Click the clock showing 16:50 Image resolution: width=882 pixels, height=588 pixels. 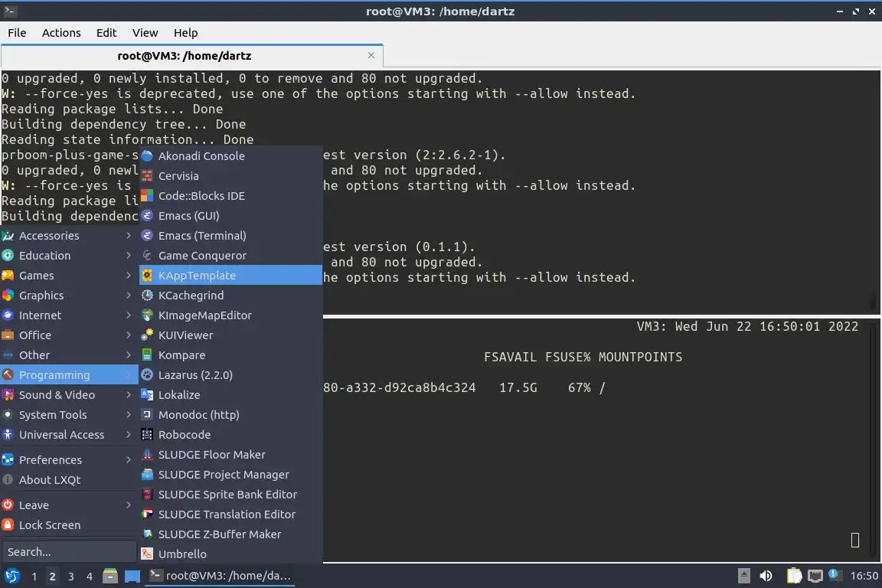click(x=864, y=576)
